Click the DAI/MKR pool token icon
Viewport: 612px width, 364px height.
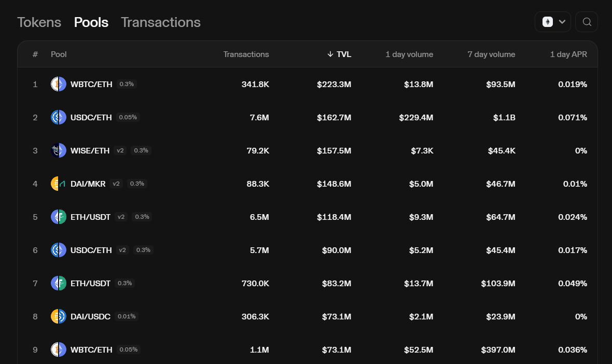coord(59,184)
